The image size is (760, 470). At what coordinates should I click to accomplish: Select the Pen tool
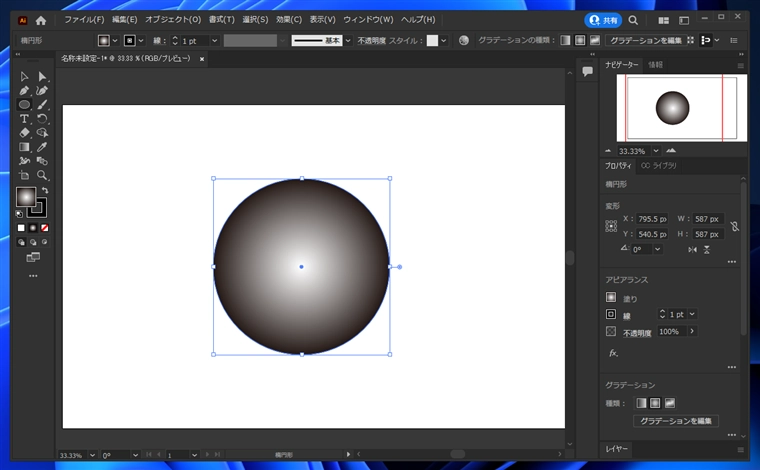24,91
